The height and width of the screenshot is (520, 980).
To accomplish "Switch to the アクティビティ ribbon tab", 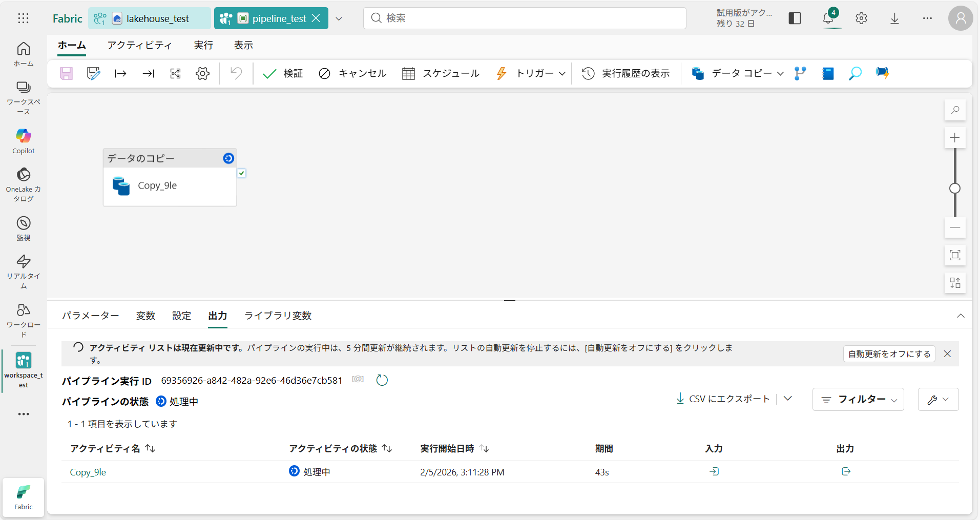I will tap(139, 45).
